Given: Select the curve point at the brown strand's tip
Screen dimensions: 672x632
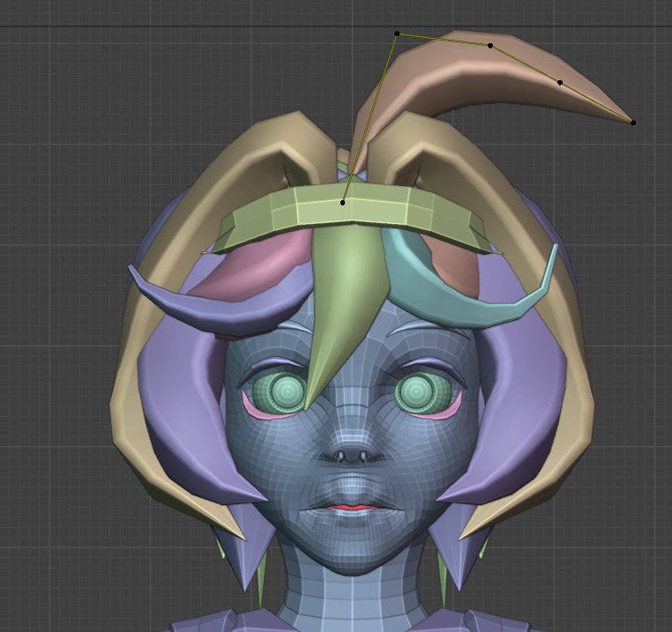Looking at the screenshot, I should pyautogui.click(x=633, y=123).
